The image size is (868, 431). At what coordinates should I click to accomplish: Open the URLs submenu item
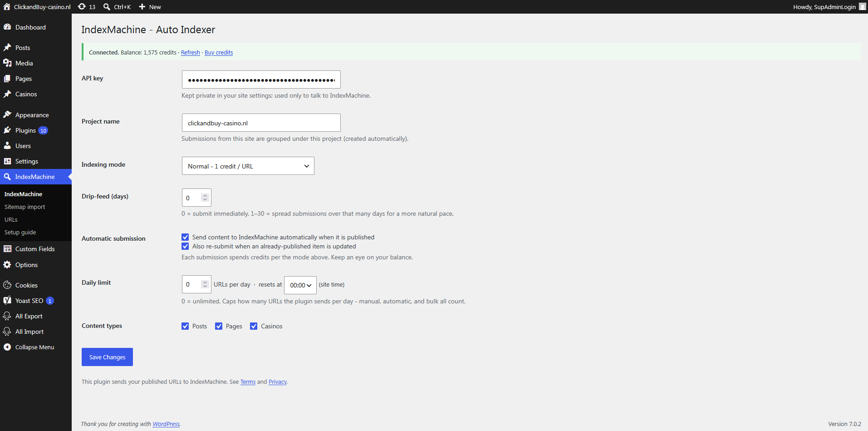[11, 219]
